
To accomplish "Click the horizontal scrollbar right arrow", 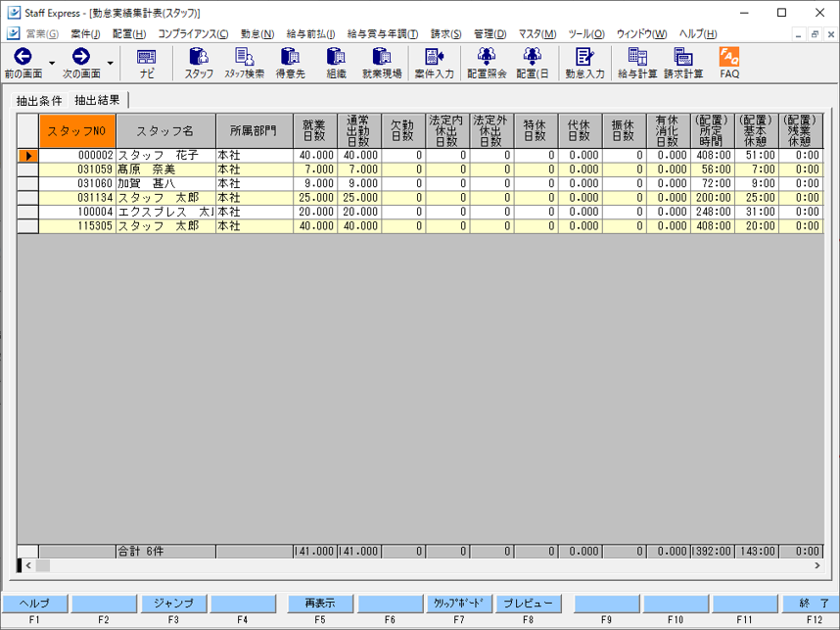I will click(x=817, y=565).
